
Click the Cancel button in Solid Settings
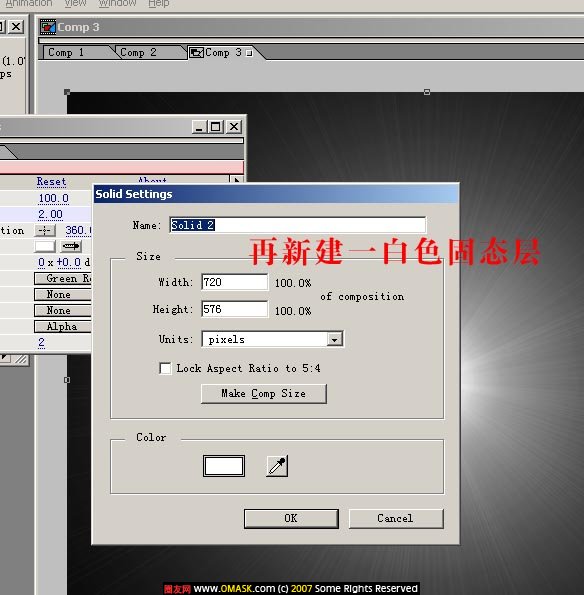396,518
